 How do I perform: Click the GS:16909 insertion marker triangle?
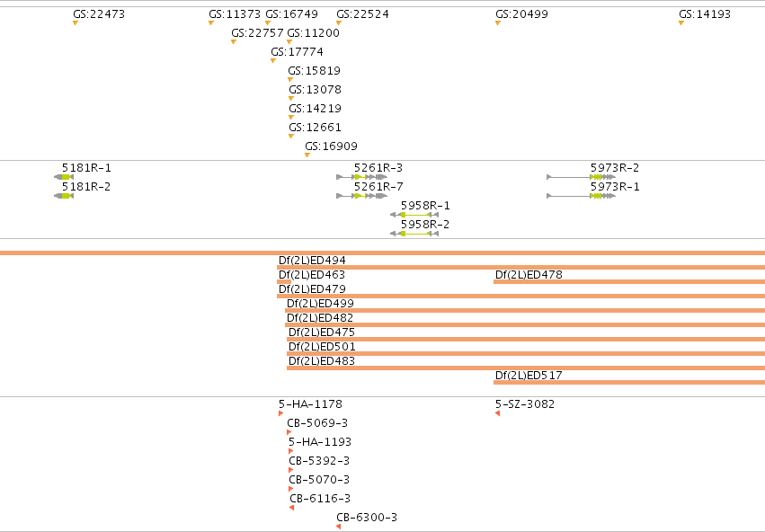[x=307, y=155]
